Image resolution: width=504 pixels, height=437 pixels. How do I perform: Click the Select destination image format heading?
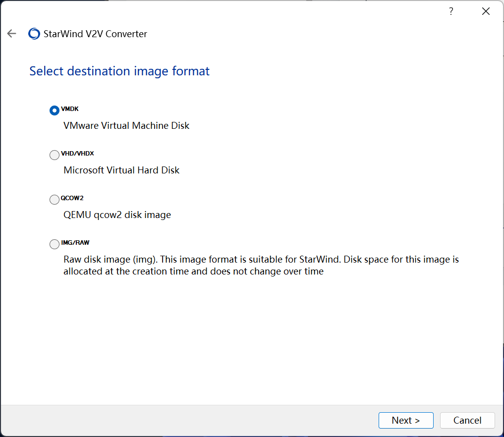pos(119,71)
